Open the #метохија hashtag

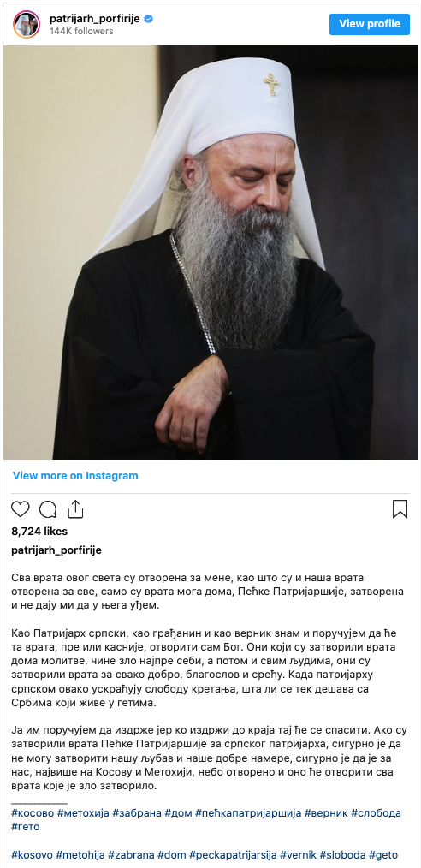[x=83, y=813]
